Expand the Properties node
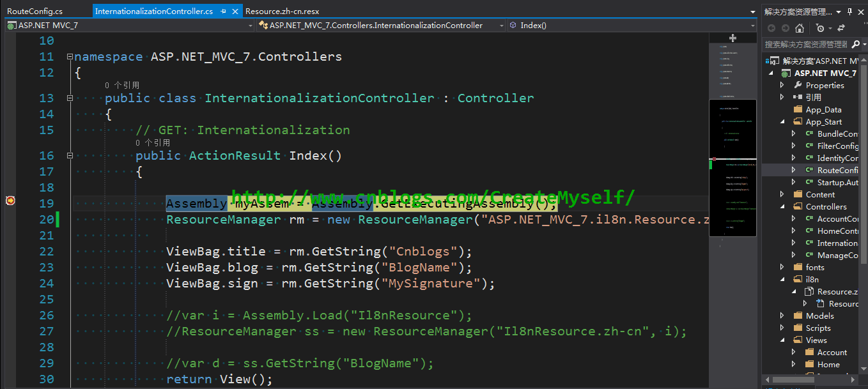 (x=782, y=85)
